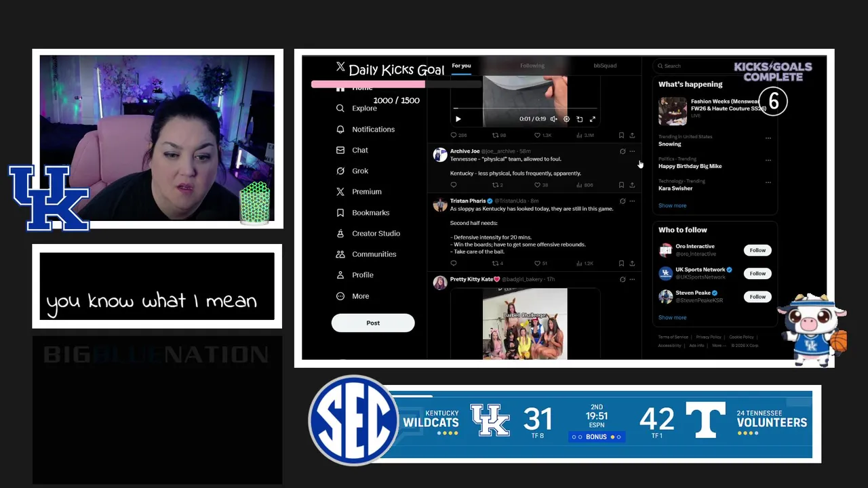
Task: Open Pretty Kitty Kate's post image
Action: [x=525, y=324]
